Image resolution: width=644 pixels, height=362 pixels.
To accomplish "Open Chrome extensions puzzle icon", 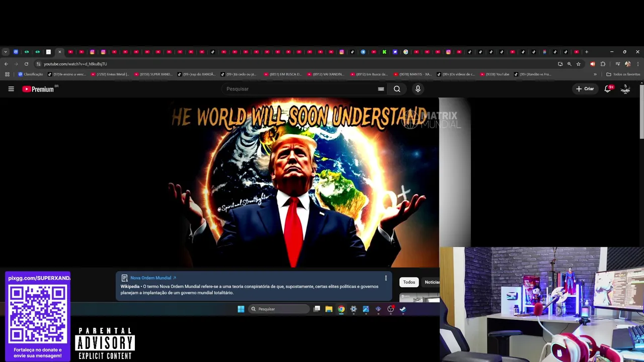I will [603, 64].
